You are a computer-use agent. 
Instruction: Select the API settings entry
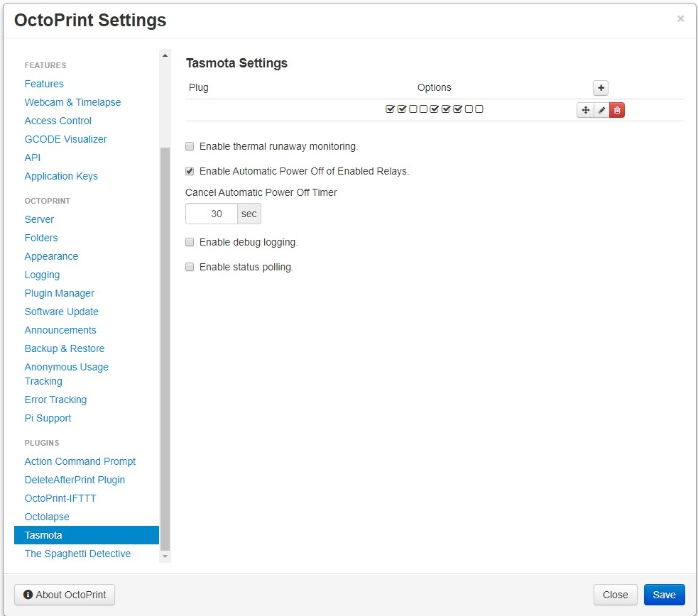click(33, 158)
